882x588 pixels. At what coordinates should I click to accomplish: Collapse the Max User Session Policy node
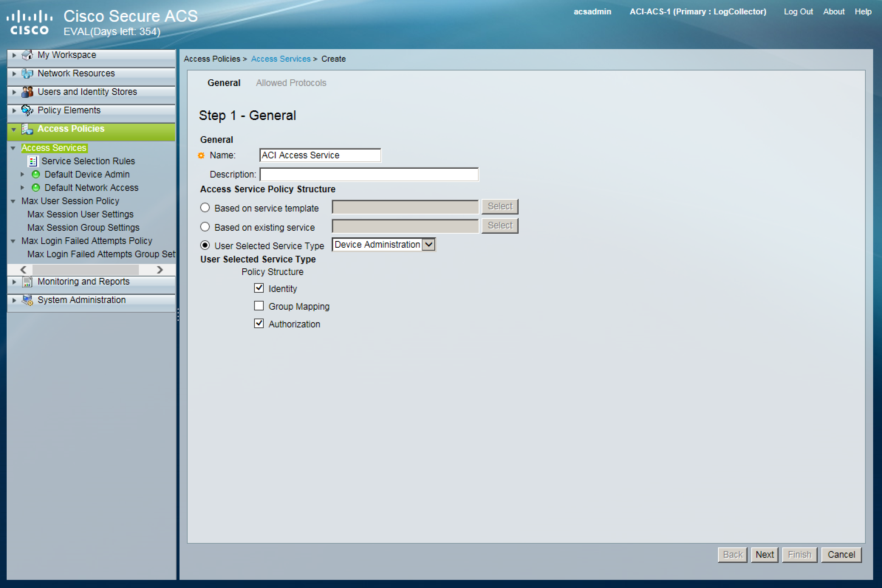click(13, 202)
